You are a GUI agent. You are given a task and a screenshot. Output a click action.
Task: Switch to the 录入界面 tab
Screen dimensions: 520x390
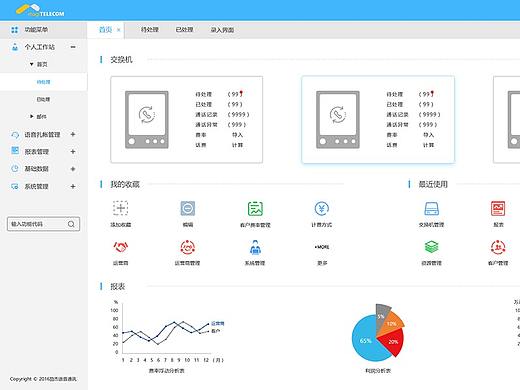click(222, 30)
